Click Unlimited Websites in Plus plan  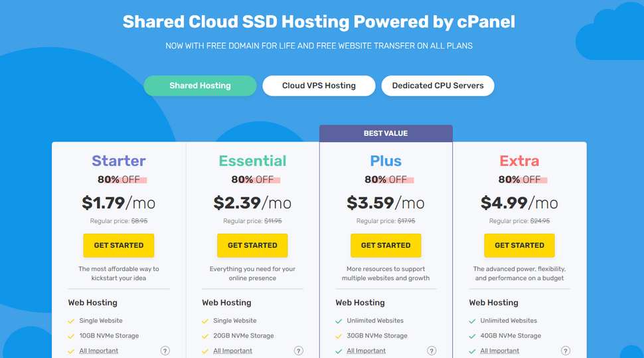click(375, 321)
